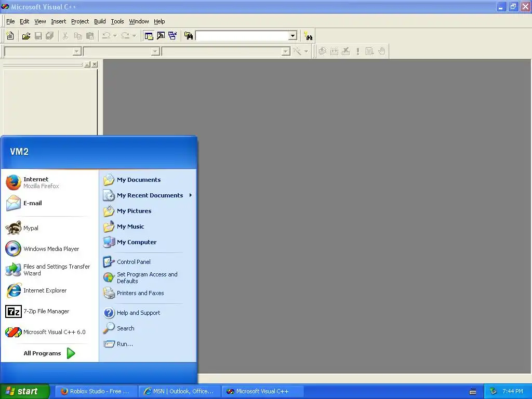
Task: Open Set Program Access and Defaults
Action: point(148,277)
